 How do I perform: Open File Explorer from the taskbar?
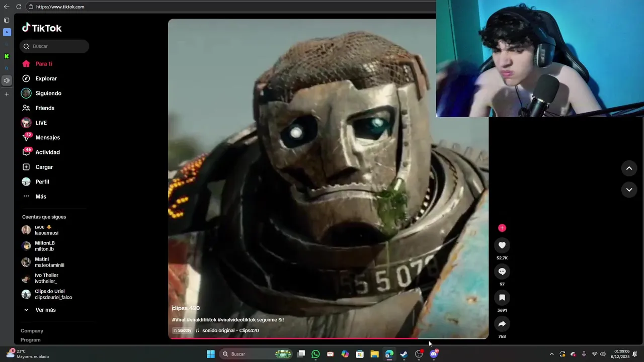(374, 354)
